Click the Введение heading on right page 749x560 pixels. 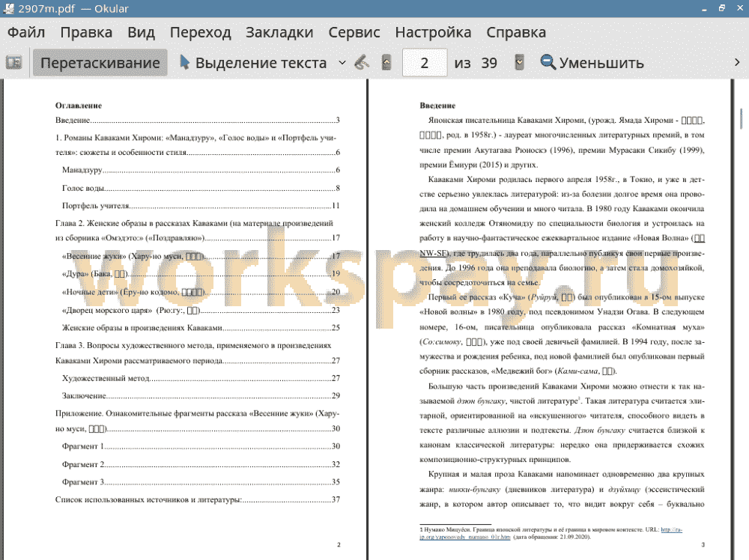[437, 106]
